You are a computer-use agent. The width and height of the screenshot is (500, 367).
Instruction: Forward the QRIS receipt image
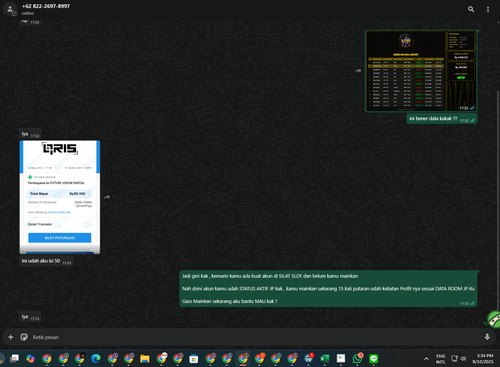(x=107, y=197)
